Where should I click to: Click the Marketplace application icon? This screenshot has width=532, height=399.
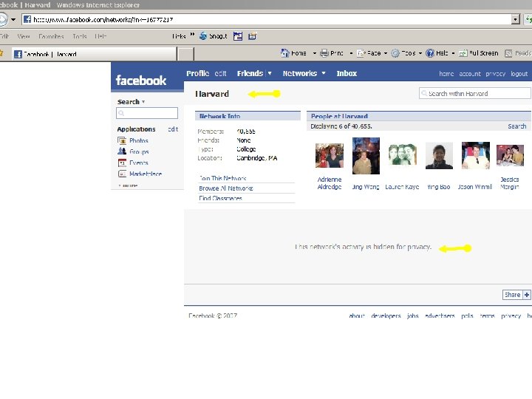pos(122,174)
